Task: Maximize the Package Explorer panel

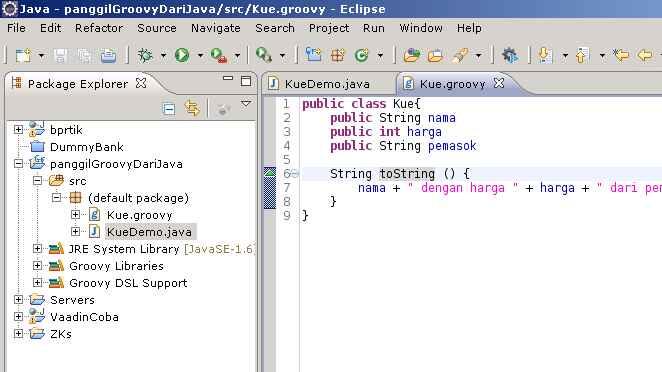Action: (x=246, y=81)
